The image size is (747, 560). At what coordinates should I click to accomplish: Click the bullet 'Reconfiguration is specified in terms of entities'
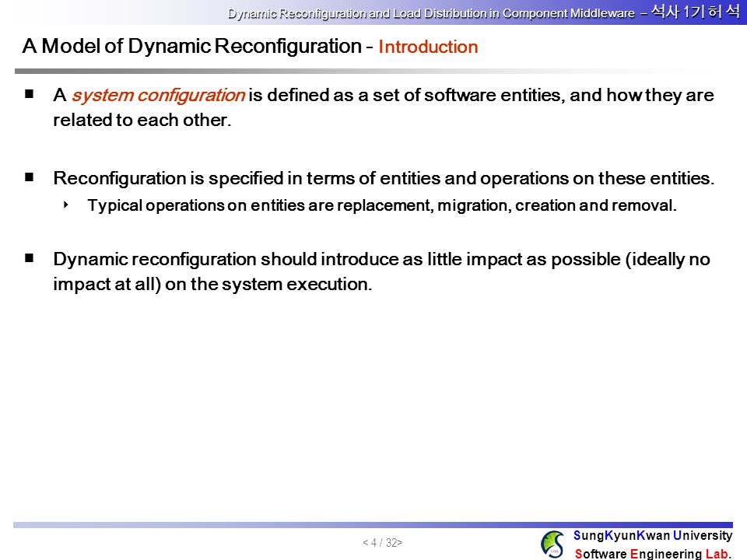pos(384,178)
